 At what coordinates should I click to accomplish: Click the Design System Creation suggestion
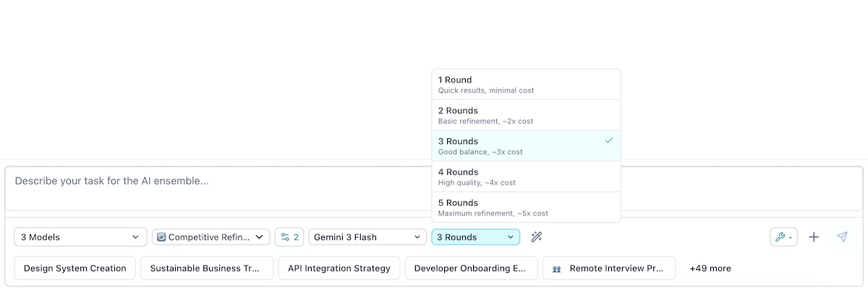(75, 268)
